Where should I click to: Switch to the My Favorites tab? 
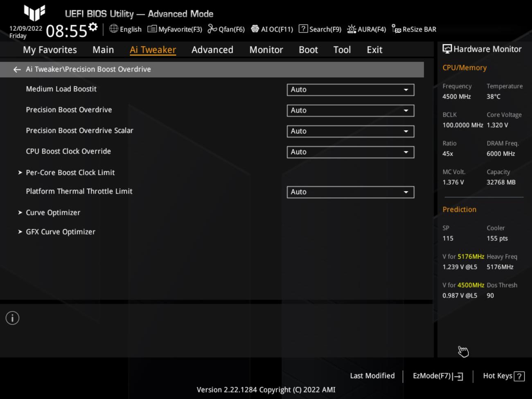pos(50,50)
